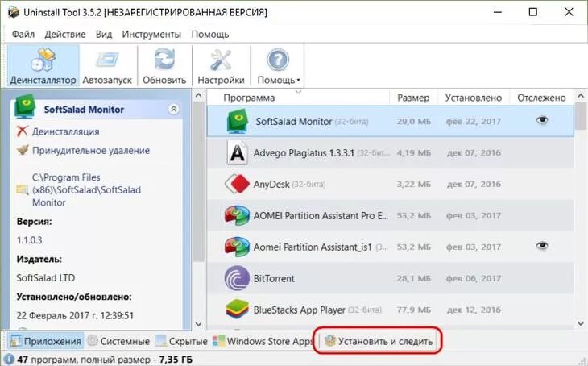Click the SoftSalad Monitor icon in list
588x366 pixels.
click(x=238, y=121)
